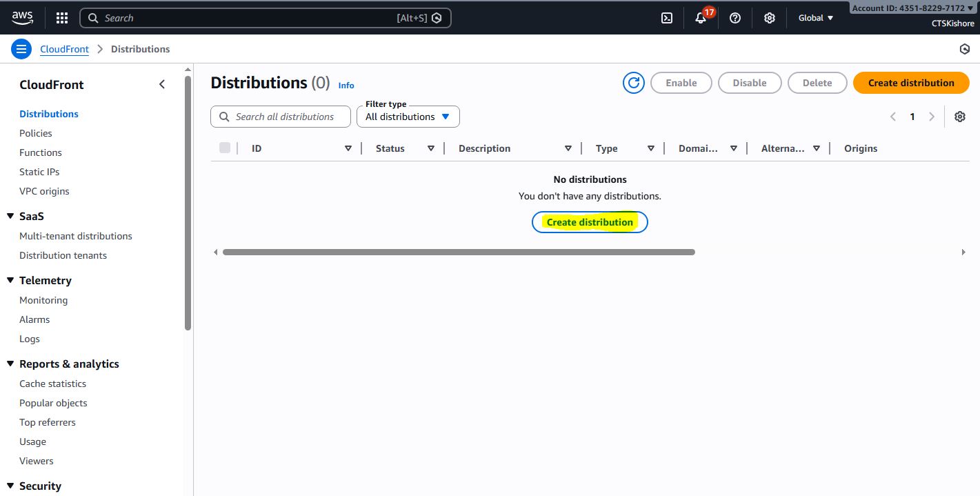Refresh the distributions list
The height and width of the screenshot is (496, 980).
pyautogui.click(x=633, y=83)
